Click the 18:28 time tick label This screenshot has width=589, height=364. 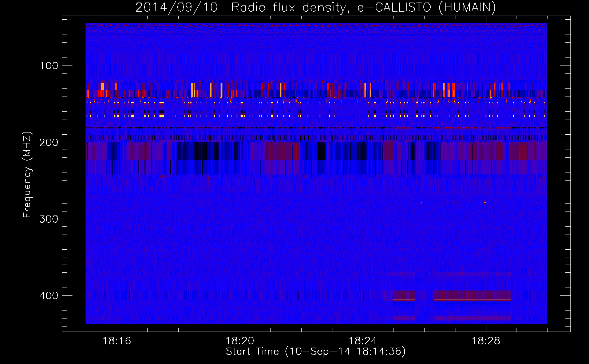click(486, 341)
